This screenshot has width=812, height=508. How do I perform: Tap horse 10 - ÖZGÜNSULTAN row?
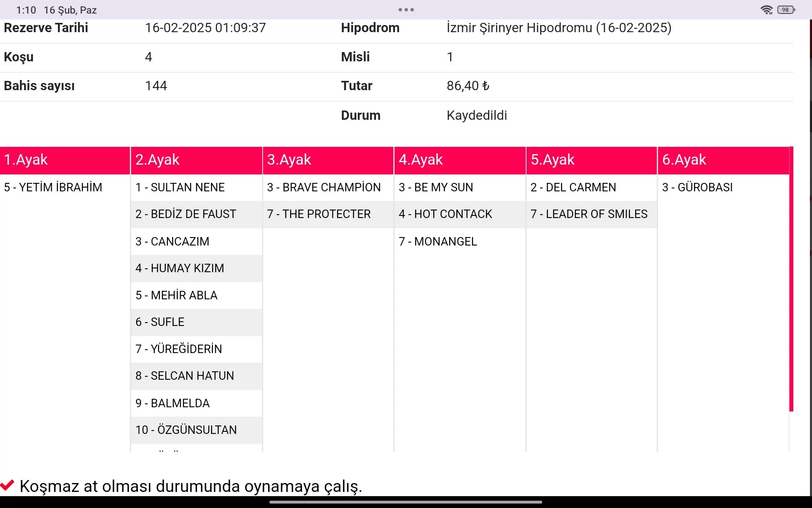click(x=186, y=430)
